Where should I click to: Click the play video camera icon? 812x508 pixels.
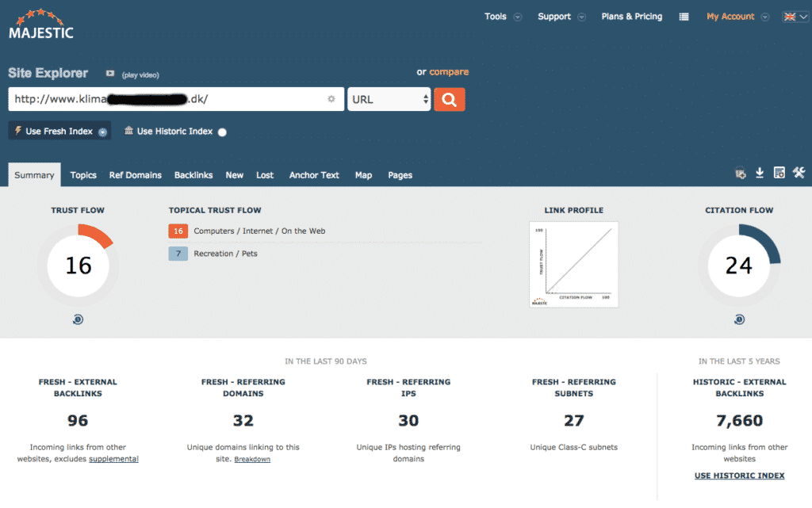109,74
